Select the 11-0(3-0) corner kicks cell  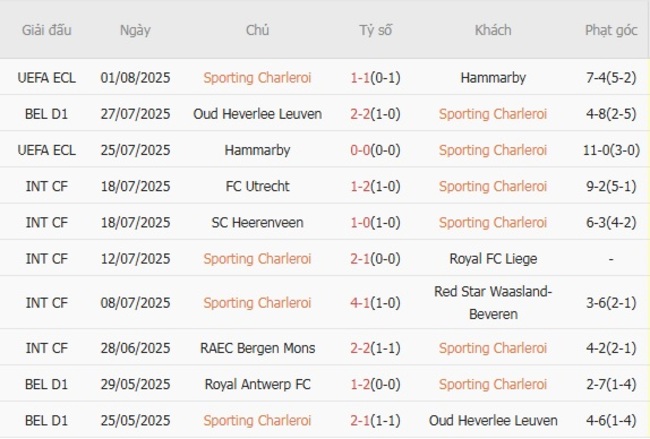[611, 150]
